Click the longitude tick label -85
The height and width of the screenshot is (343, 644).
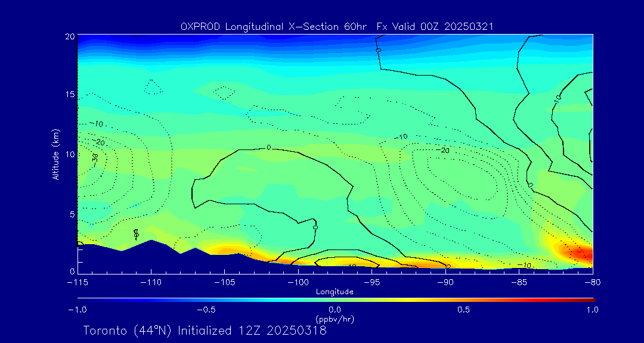pos(519,283)
